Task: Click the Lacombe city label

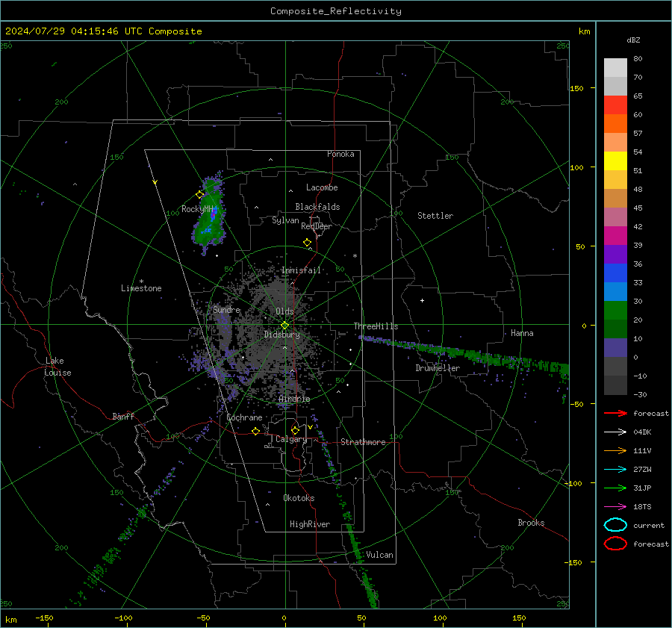Action: pos(322,187)
